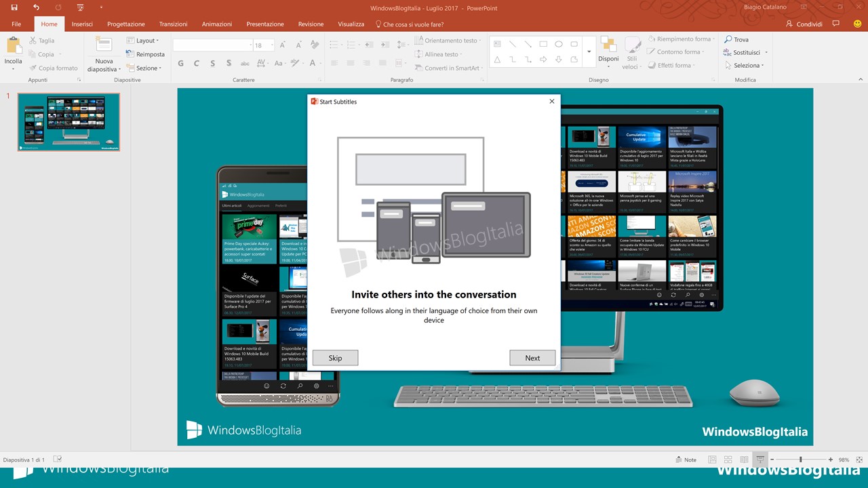This screenshot has width=868, height=488.
Task: Switch to the Revisione tab
Action: coord(311,24)
